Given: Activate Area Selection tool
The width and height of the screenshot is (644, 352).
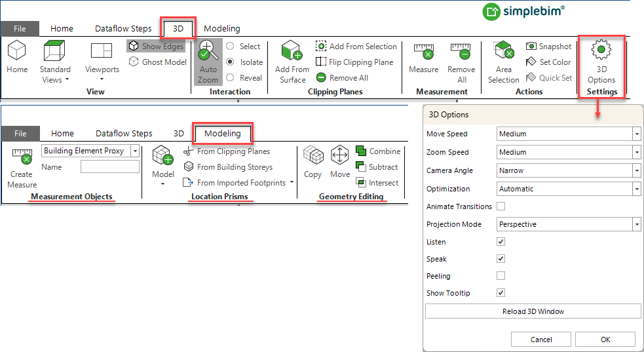Looking at the screenshot, I should pyautogui.click(x=504, y=62).
